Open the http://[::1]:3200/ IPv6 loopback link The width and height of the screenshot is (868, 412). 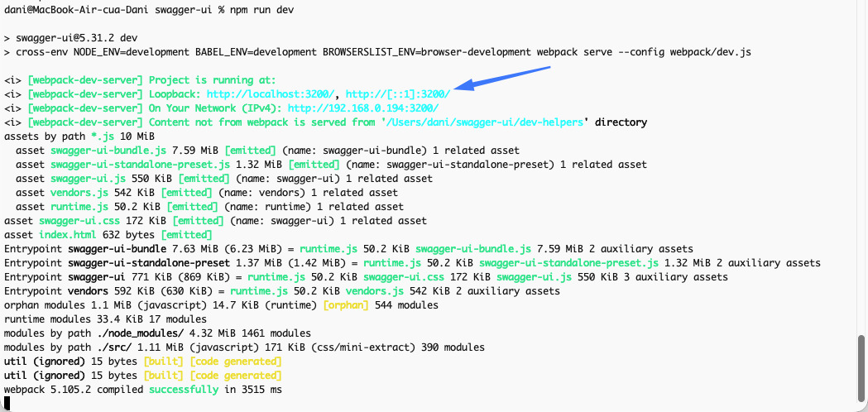click(x=398, y=94)
